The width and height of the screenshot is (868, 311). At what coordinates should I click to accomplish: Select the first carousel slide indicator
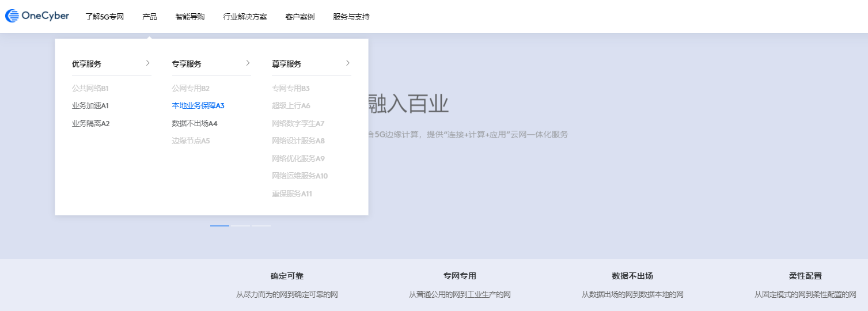(x=219, y=226)
